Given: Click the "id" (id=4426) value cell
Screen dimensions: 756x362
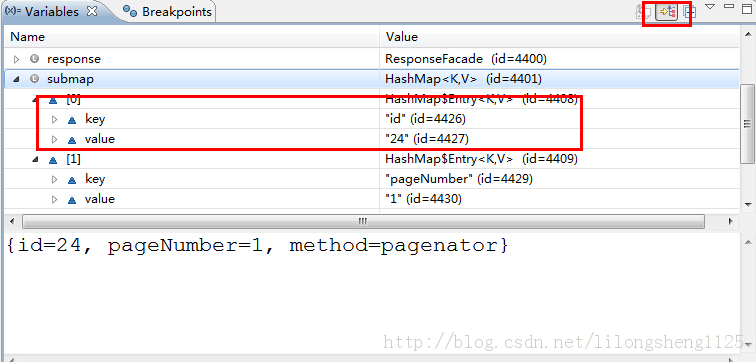Looking at the screenshot, I should coord(426,119).
